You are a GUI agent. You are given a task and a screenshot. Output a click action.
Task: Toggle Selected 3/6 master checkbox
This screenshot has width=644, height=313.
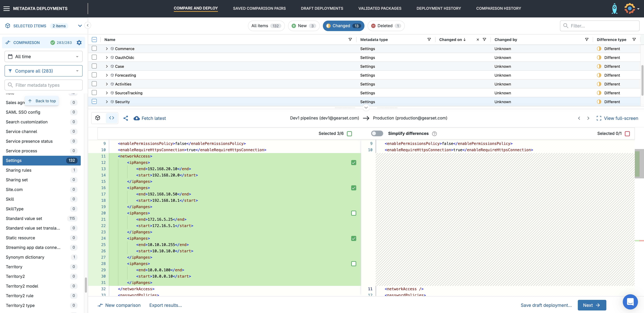pos(350,134)
